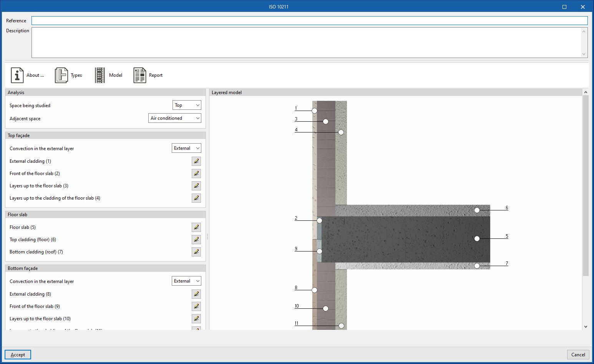This screenshot has width=594, height=364.
Task: Click the 'Layered model' panel title
Action: [227, 93]
